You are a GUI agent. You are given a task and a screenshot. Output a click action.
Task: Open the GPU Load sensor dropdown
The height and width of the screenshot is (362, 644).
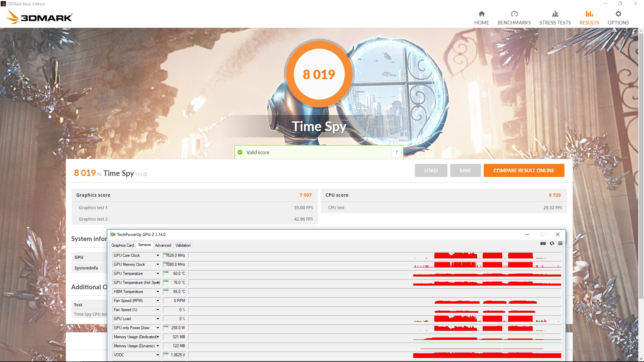click(158, 319)
